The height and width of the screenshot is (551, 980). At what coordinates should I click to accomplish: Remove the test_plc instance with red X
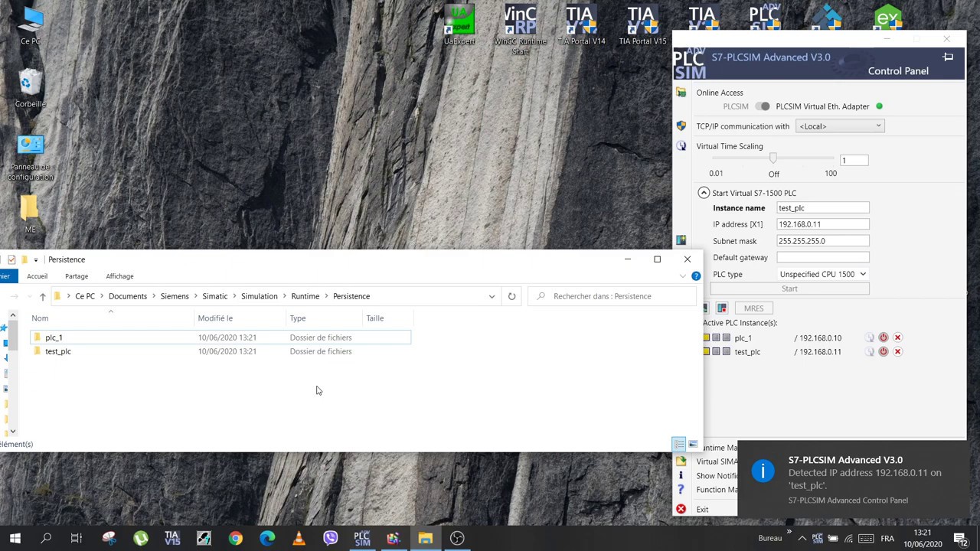[897, 351]
